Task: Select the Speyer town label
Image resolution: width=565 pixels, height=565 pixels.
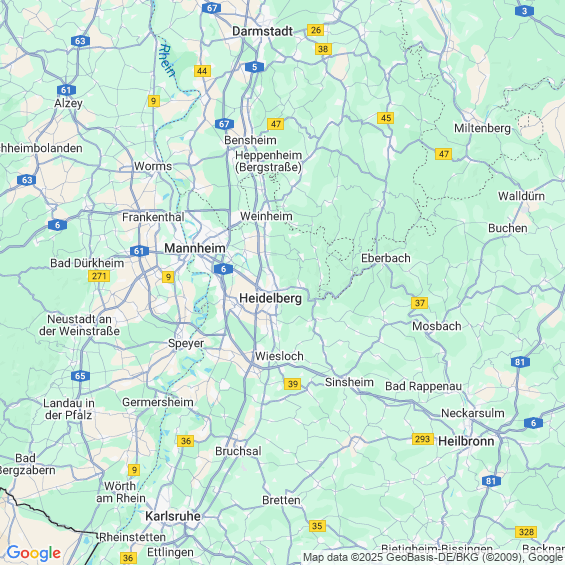Action: click(186, 343)
